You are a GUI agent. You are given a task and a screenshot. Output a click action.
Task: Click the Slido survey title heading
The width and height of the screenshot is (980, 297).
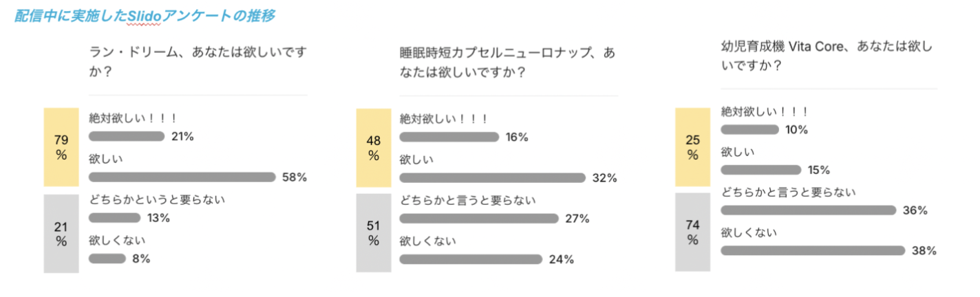(145, 16)
